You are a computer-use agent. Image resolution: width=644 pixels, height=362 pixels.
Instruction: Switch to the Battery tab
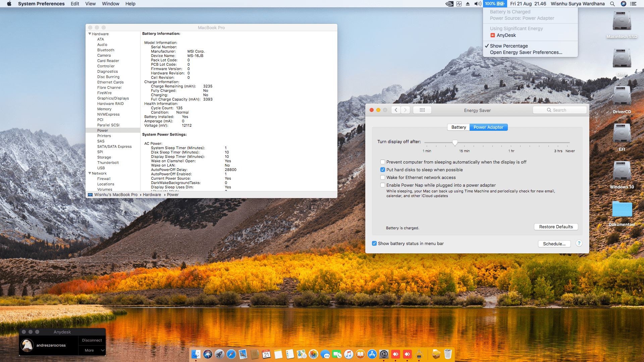point(458,127)
